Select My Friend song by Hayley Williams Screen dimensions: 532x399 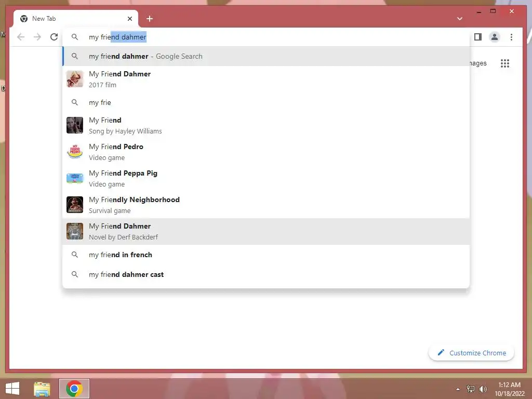click(267, 126)
